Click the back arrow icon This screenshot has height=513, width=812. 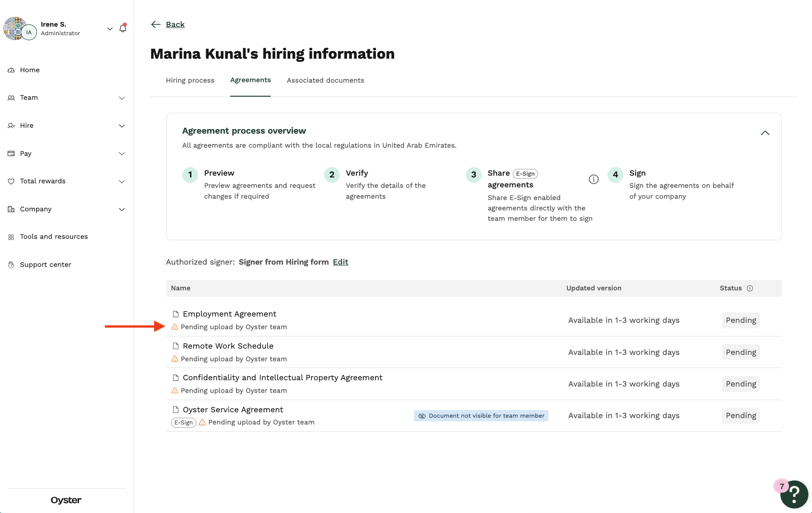[156, 24]
